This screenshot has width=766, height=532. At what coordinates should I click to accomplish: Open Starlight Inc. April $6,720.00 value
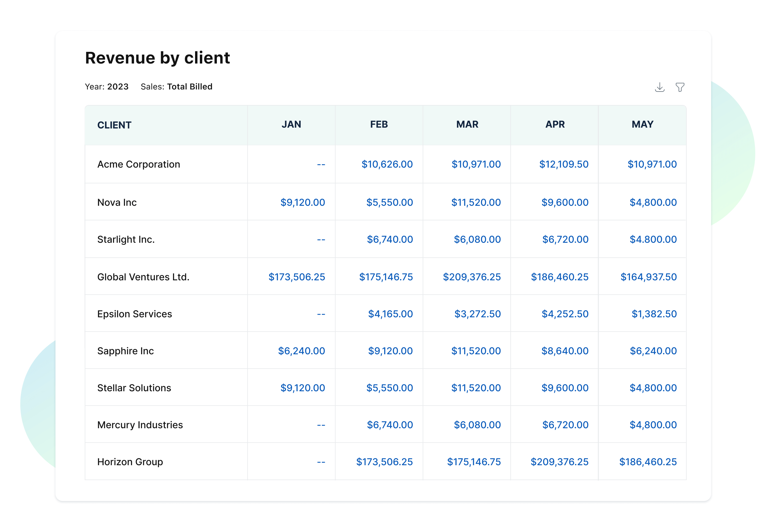(565, 239)
